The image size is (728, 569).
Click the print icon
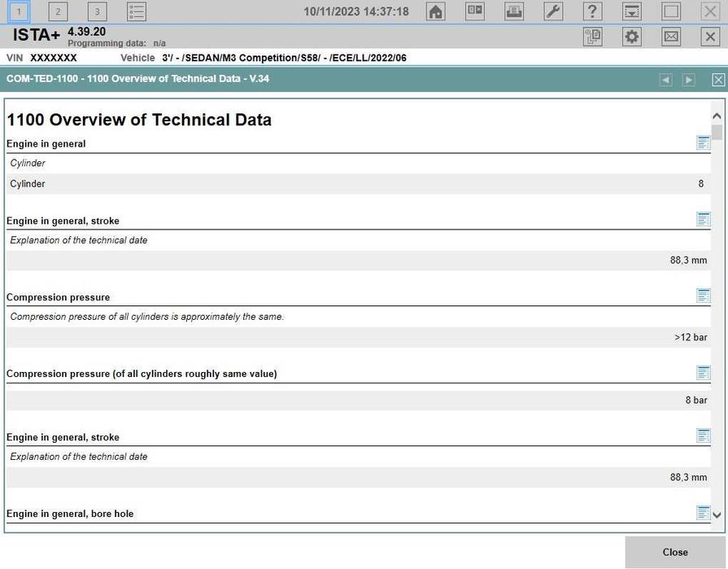pyautogui.click(x=514, y=11)
